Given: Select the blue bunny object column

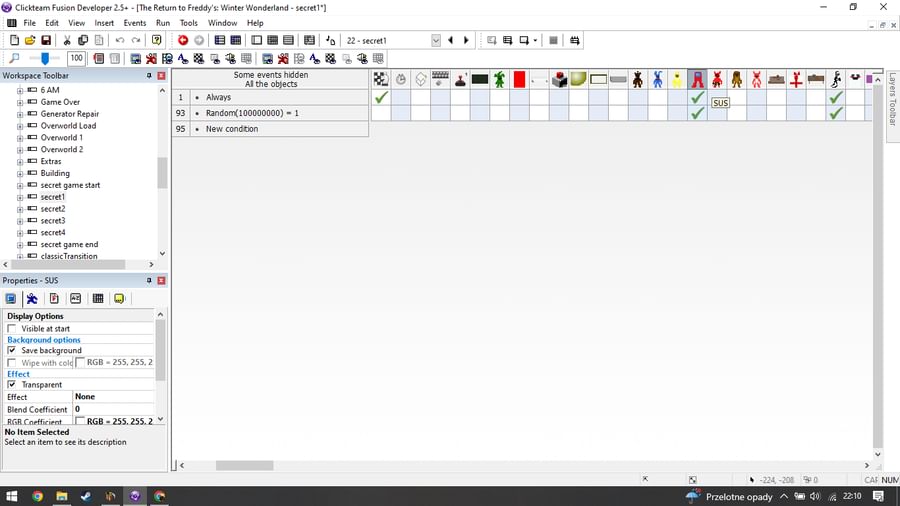Looking at the screenshot, I should tap(658, 79).
